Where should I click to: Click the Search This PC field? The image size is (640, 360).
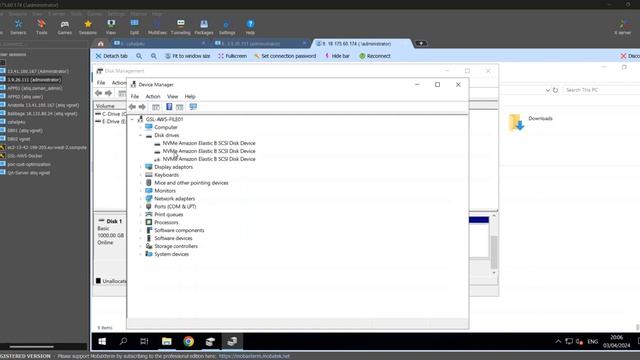[601, 90]
